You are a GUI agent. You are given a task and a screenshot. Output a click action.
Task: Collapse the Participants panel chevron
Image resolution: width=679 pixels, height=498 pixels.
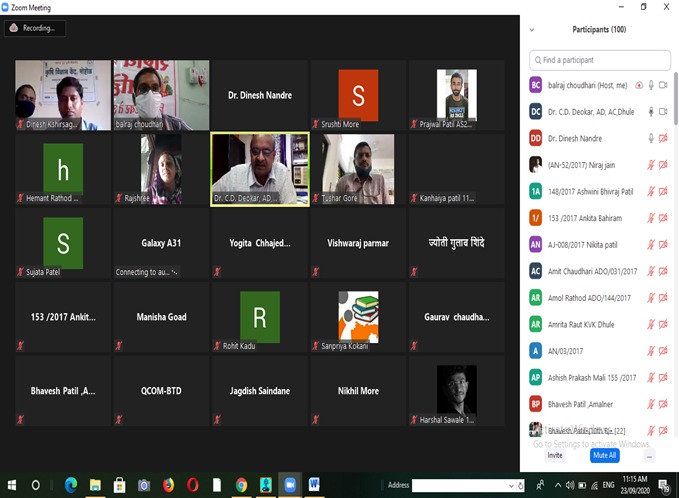(532, 30)
